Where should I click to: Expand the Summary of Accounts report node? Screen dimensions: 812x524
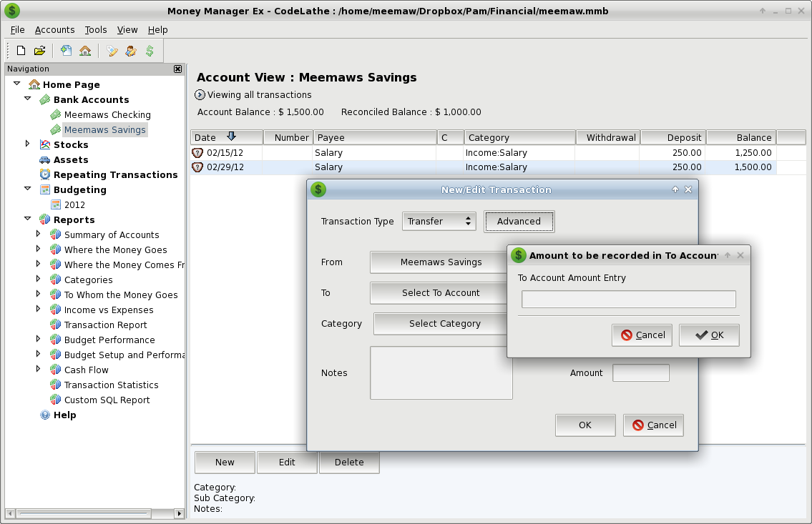click(x=38, y=234)
